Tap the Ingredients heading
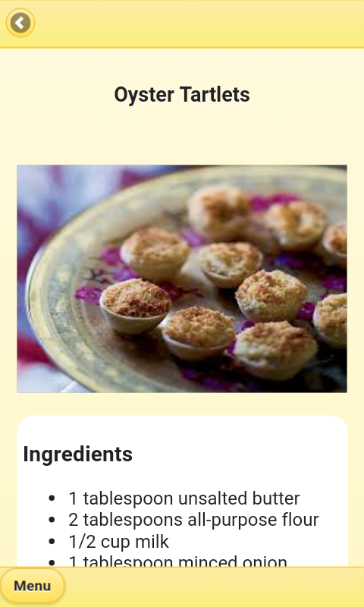This screenshot has height=607, width=364. coord(78,454)
